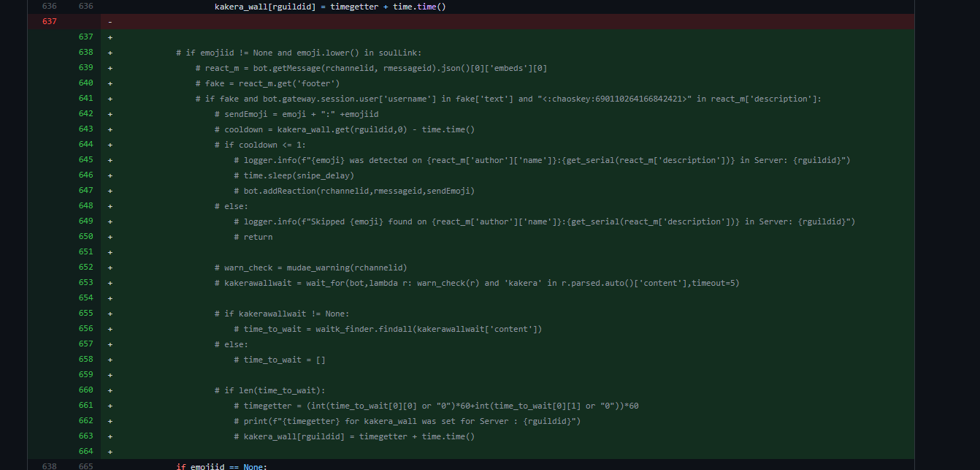Click added line number 649
This screenshot has width=980, height=470.
coord(85,221)
